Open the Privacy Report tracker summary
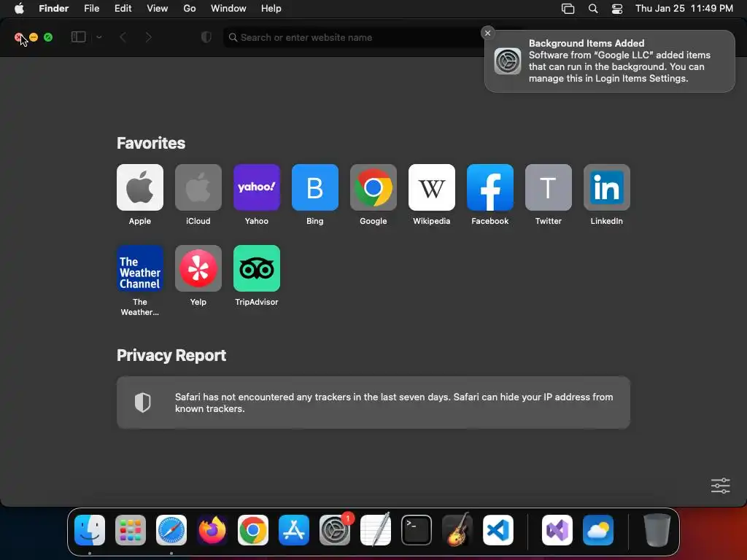This screenshot has height=560, width=747. click(373, 402)
